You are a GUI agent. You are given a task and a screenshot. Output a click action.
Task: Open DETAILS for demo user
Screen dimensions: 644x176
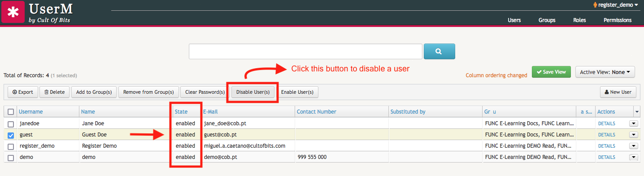pyautogui.click(x=606, y=158)
